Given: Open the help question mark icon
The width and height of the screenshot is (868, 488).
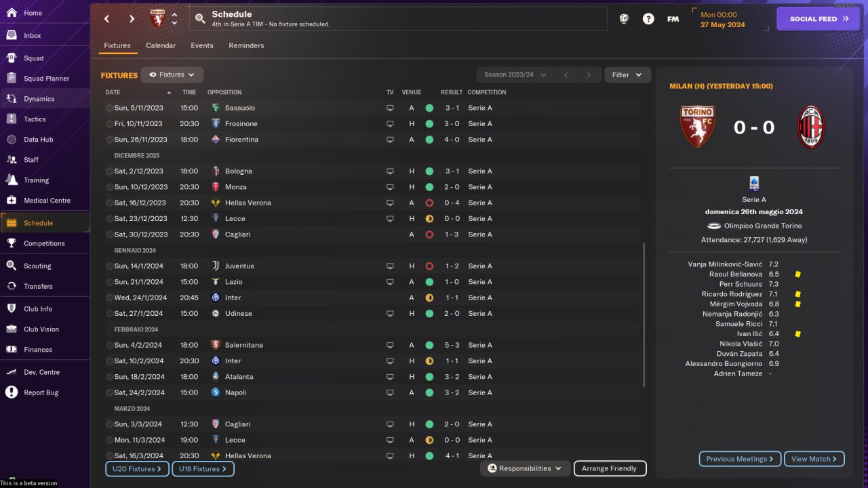Looking at the screenshot, I should point(648,19).
